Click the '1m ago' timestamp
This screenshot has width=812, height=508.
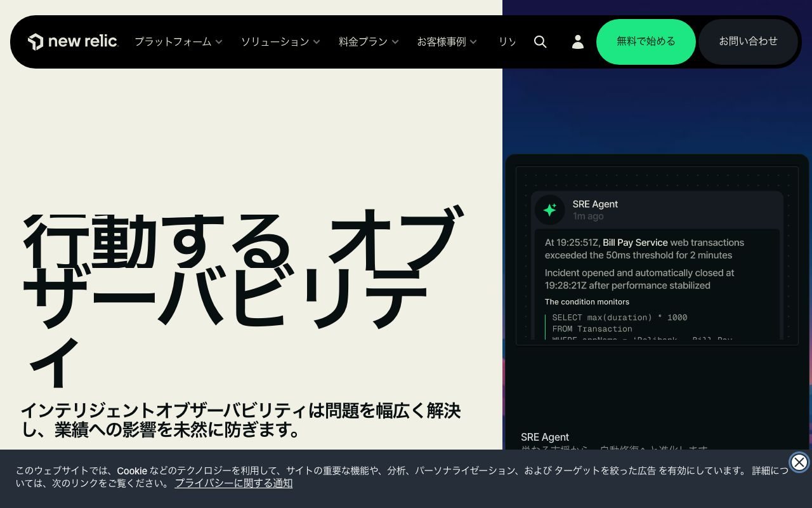click(x=588, y=216)
